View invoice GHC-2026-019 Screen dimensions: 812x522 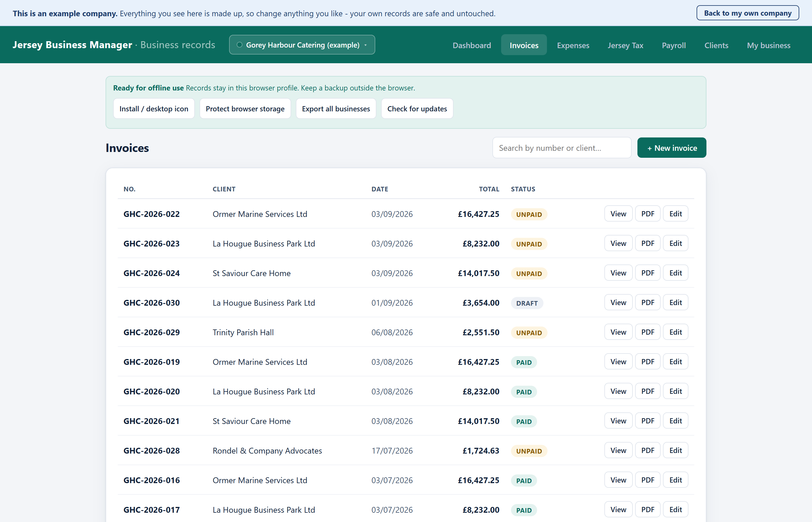tap(618, 361)
